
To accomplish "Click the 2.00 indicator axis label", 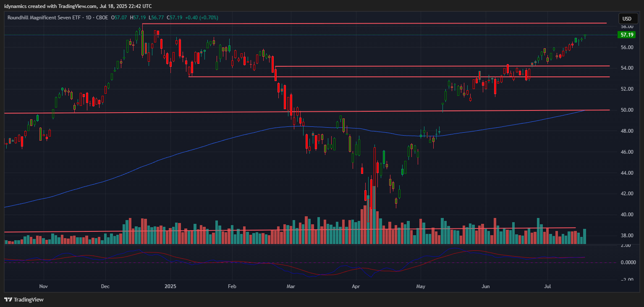I will pyautogui.click(x=626, y=246).
